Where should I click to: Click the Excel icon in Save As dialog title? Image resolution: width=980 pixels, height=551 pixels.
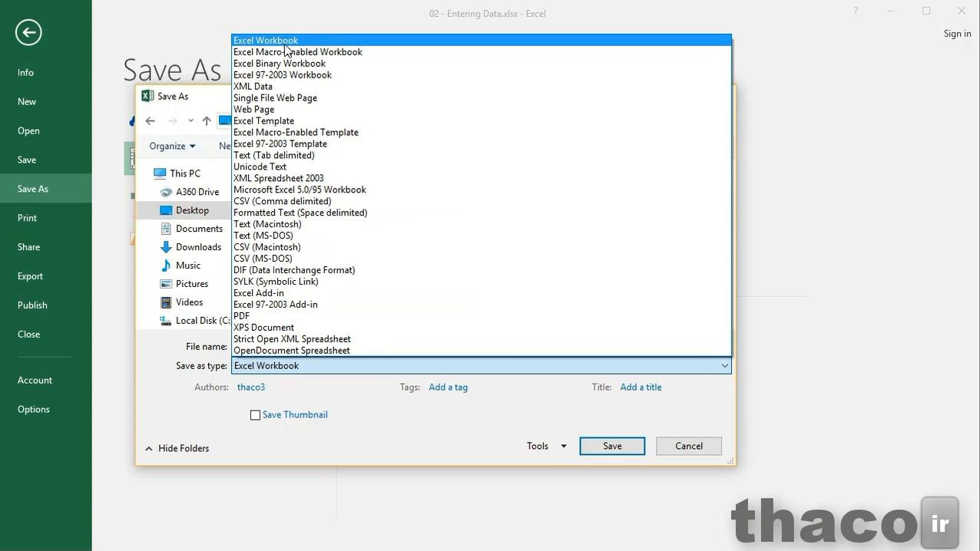pyautogui.click(x=147, y=96)
